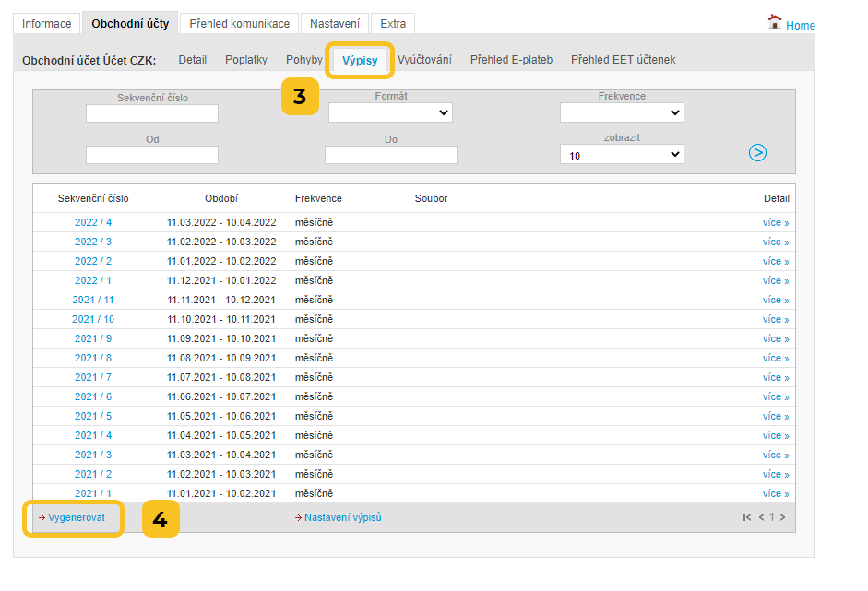Open statement 2021 / 11
Screen dimensions: 868x591
(93, 300)
